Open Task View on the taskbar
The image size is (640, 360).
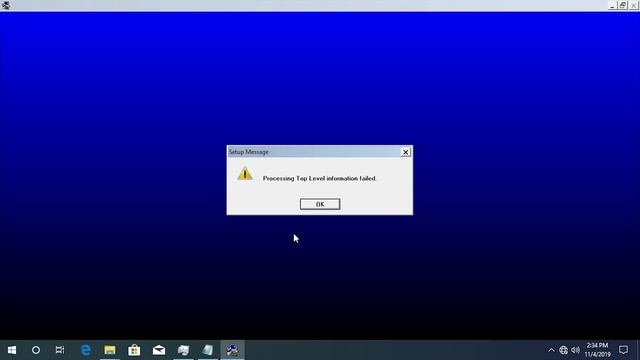60,350
